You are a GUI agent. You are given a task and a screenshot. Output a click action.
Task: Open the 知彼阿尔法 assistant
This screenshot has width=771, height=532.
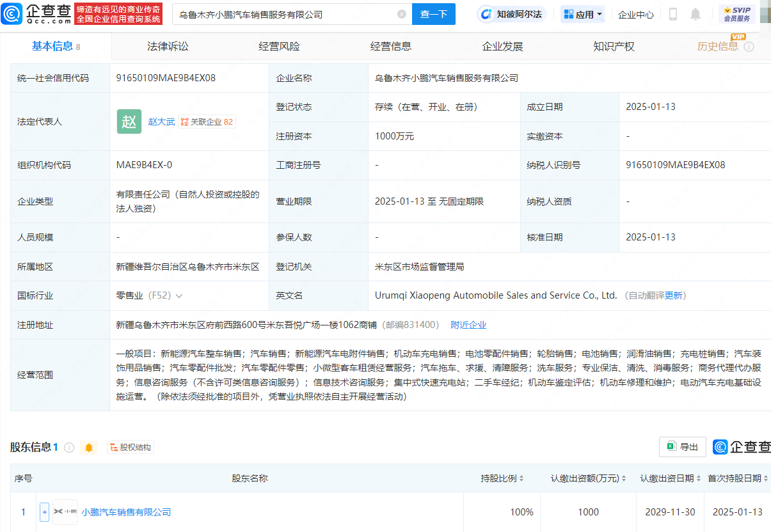(x=512, y=14)
